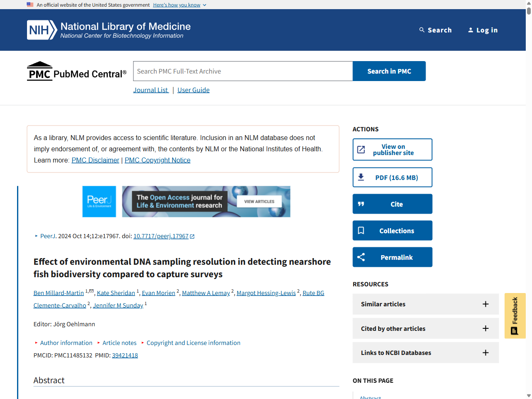Open the User Guide link

193,90
